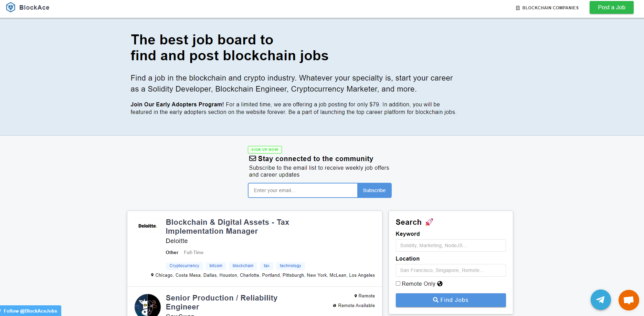Enable the Remote Only checkbox
644x316 pixels.
[x=398, y=283]
